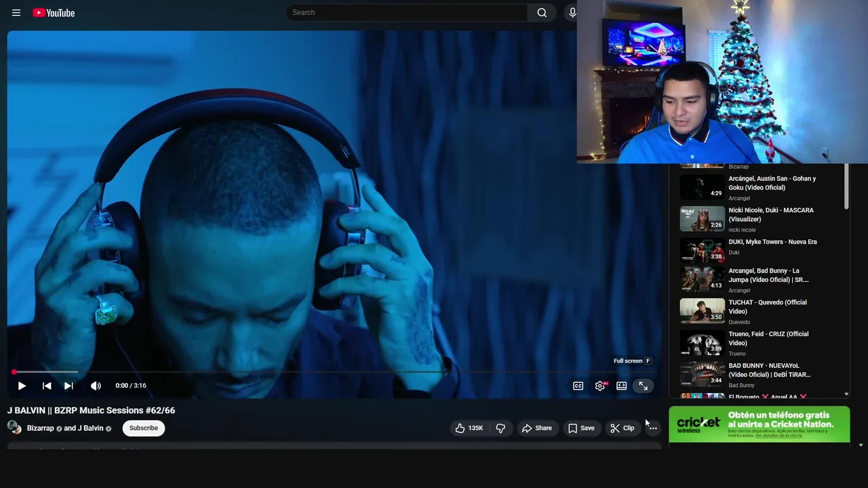Click the La Jumpa thumbnail 4:13
Image resolution: width=868 pixels, height=488 pixels.
click(702, 279)
